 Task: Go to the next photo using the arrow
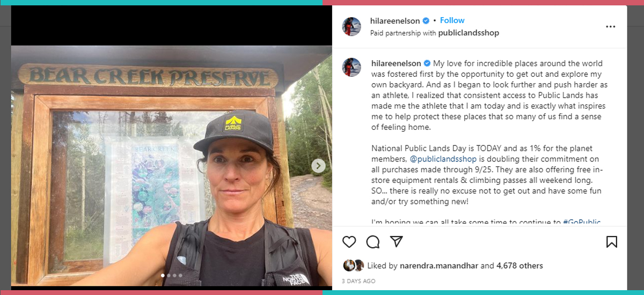point(318,166)
